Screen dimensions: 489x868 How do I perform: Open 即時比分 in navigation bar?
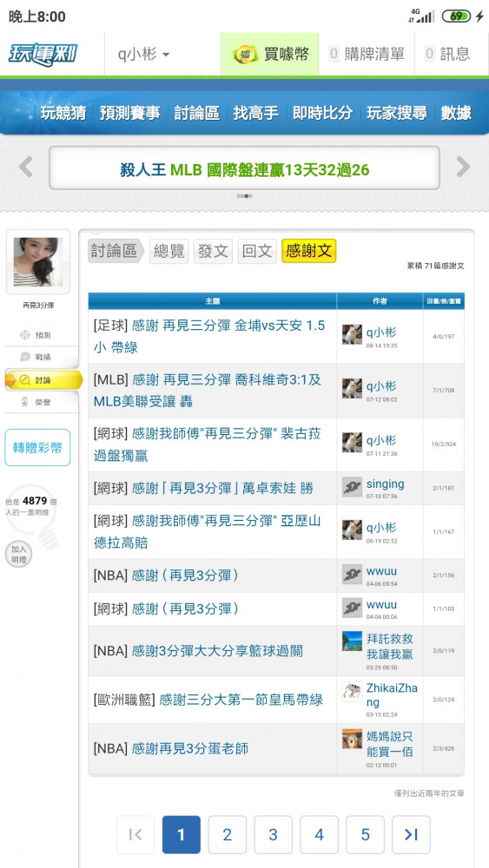323,113
